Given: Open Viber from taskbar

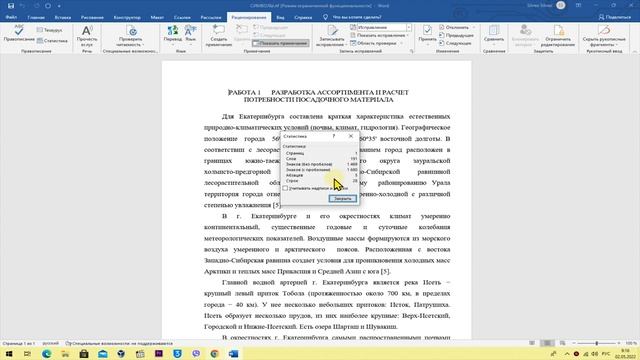Looking at the screenshot, I should (196, 353).
